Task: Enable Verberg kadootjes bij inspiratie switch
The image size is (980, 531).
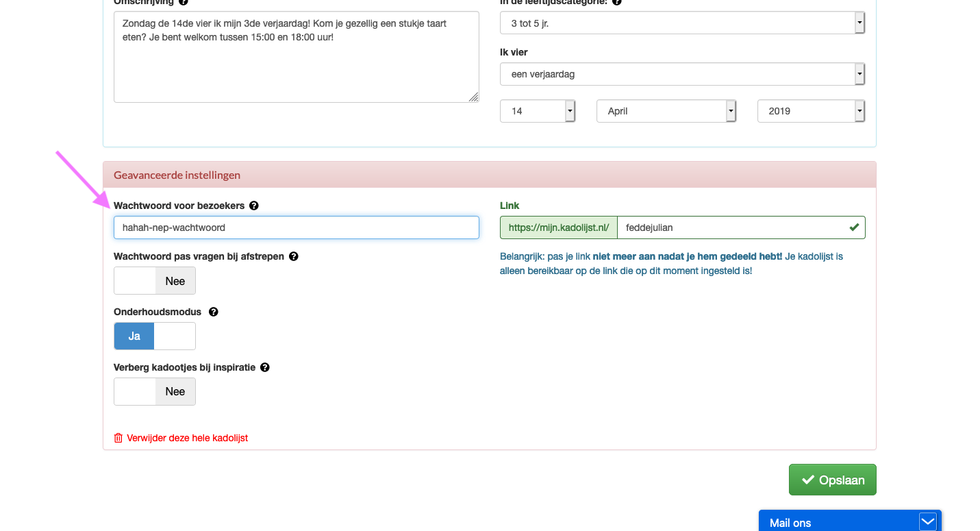Action: tap(155, 392)
